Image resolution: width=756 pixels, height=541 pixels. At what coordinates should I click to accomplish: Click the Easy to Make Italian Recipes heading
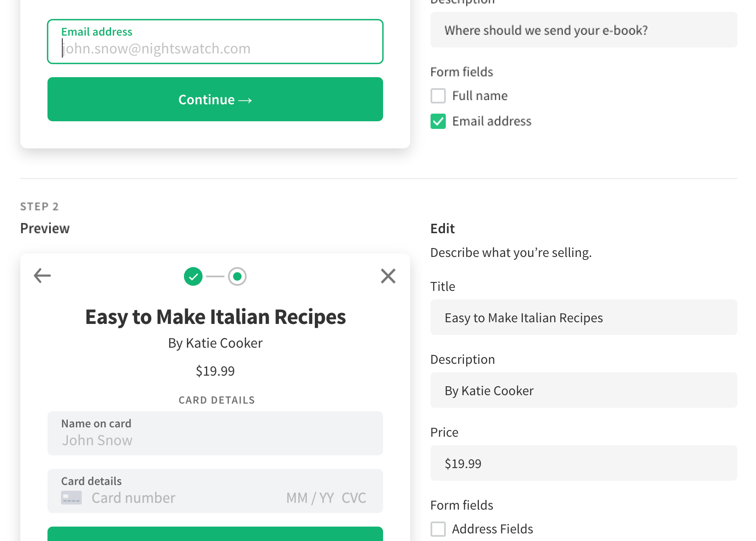(215, 317)
